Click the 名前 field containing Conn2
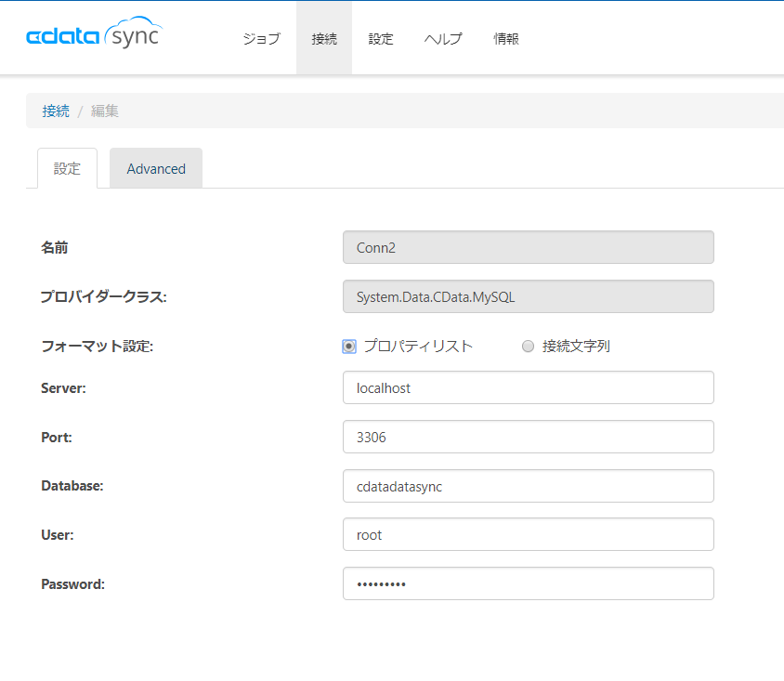The width and height of the screenshot is (784, 681). pos(528,247)
